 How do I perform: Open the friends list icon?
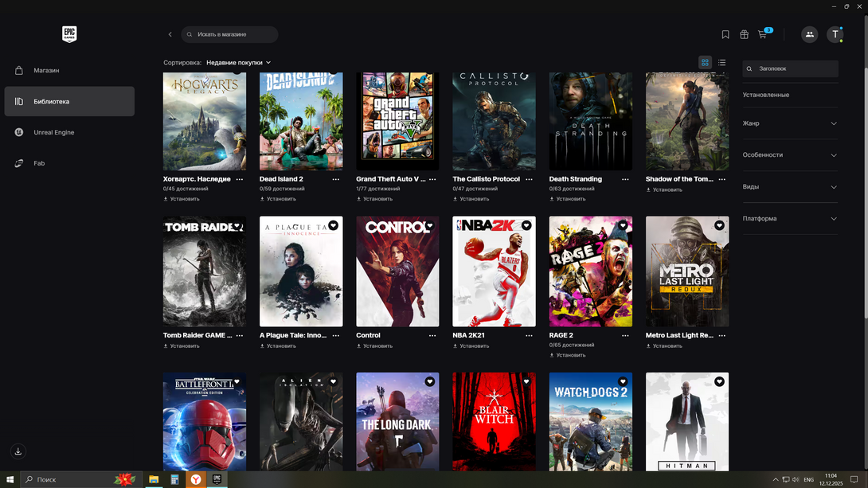click(x=809, y=34)
